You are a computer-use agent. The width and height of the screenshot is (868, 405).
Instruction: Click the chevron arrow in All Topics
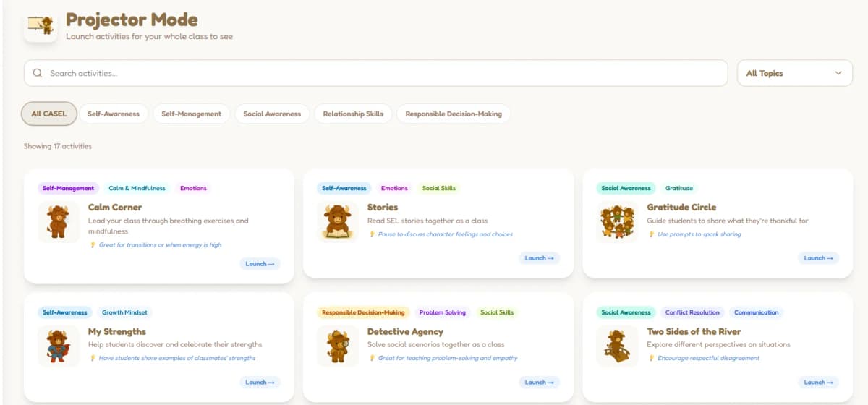[838, 73]
